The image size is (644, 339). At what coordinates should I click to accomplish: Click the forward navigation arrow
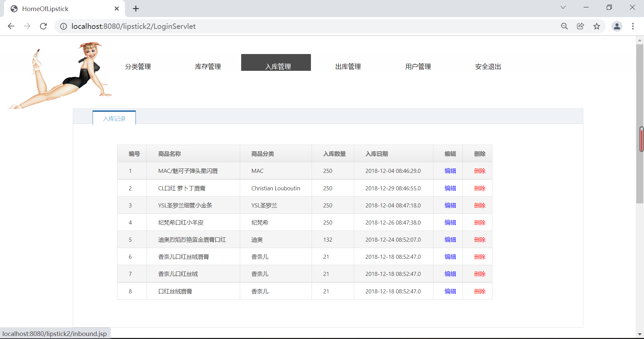(27, 26)
